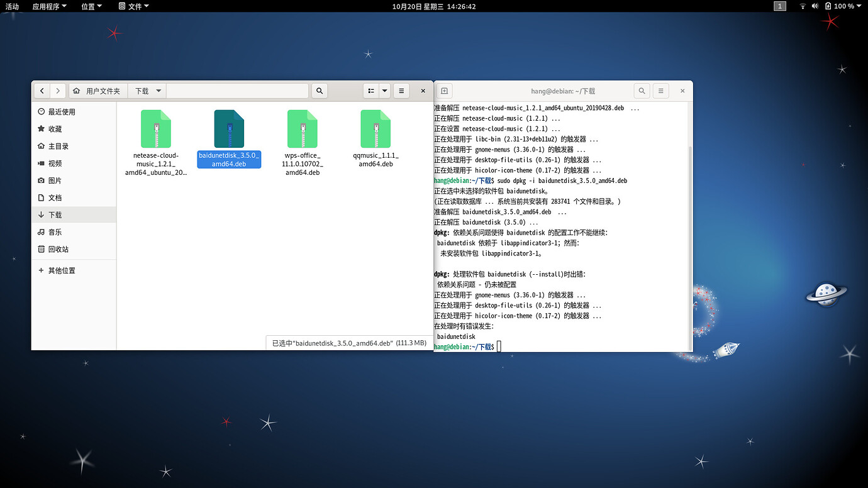Close the file manager window
Screen dimensions: 868x488
coord(423,91)
